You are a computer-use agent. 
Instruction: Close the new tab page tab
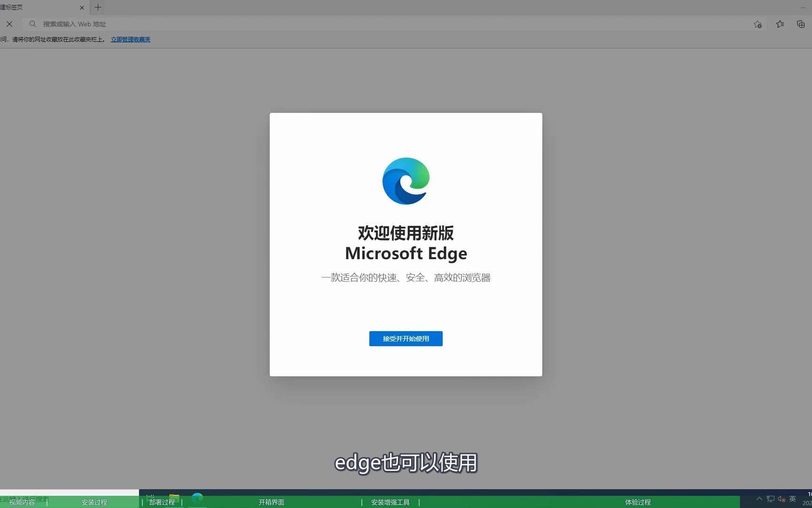pos(82,8)
